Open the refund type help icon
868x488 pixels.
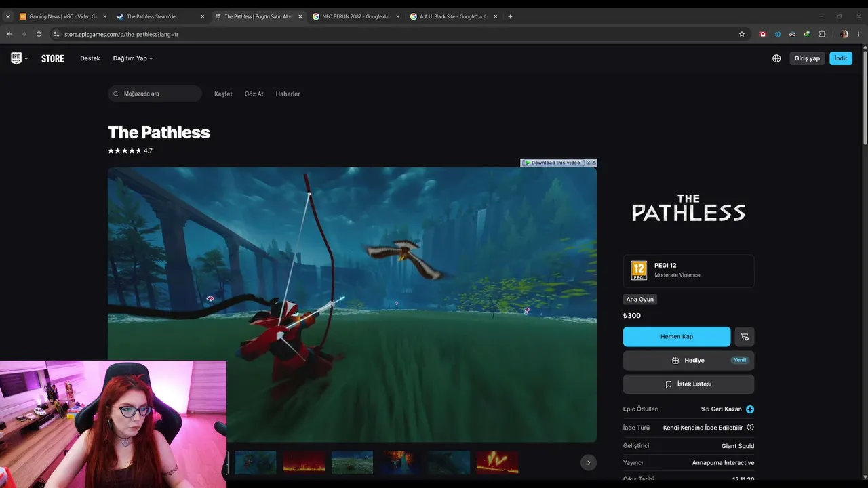click(x=750, y=428)
